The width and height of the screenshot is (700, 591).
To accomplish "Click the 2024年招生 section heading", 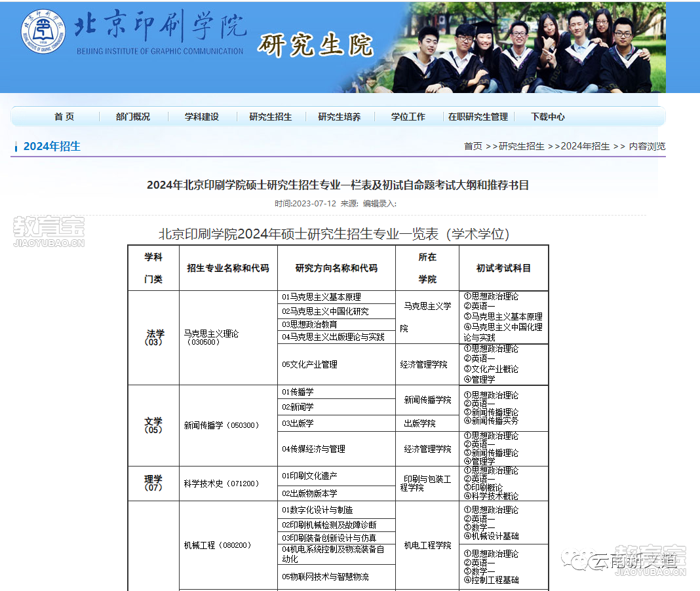I will (52, 146).
